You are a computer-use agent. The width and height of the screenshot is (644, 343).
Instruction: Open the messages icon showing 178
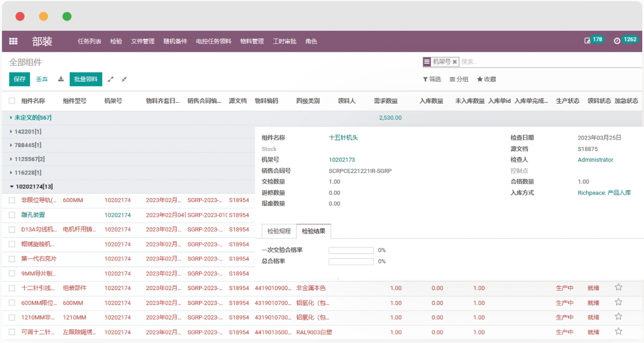tap(588, 40)
